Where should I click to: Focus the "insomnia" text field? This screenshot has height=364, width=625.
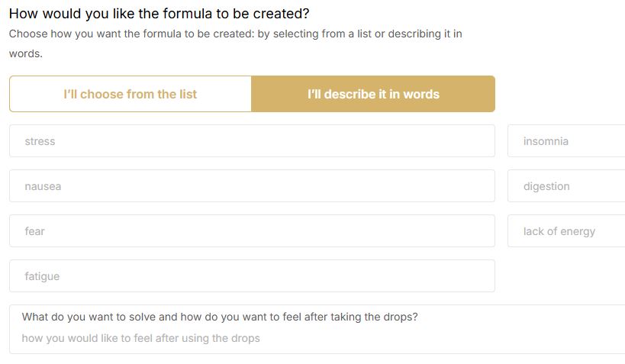click(566, 141)
